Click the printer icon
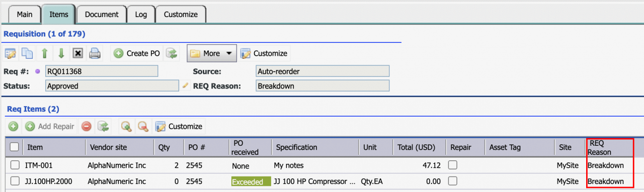The width and height of the screenshot is (644, 192). point(95,53)
